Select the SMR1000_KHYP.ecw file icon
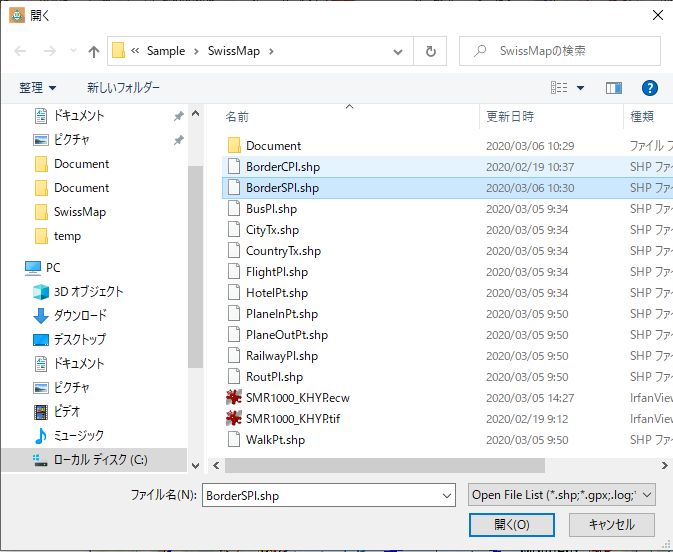 [234, 397]
